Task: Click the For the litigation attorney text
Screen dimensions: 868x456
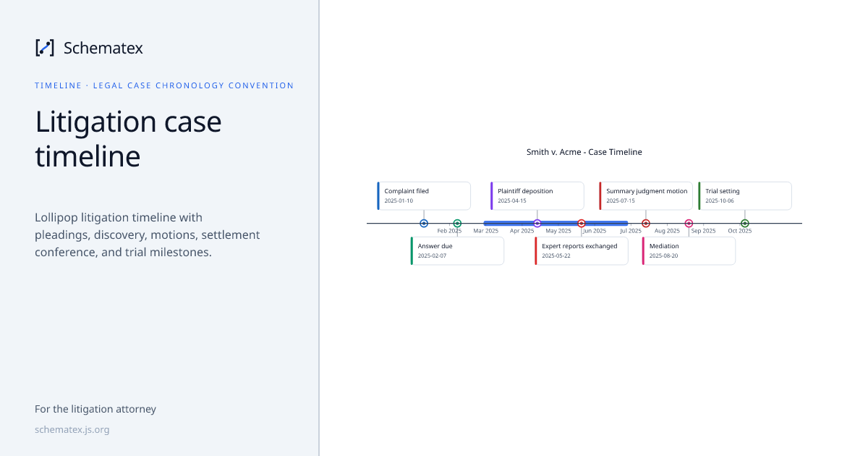Action: tap(95, 409)
